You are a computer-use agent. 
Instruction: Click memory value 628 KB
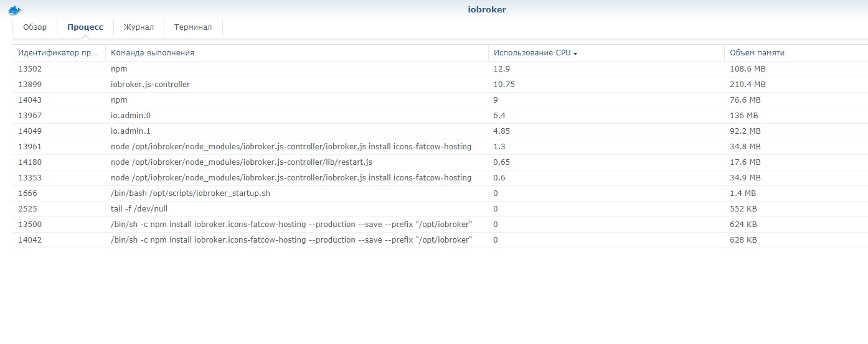(743, 239)
